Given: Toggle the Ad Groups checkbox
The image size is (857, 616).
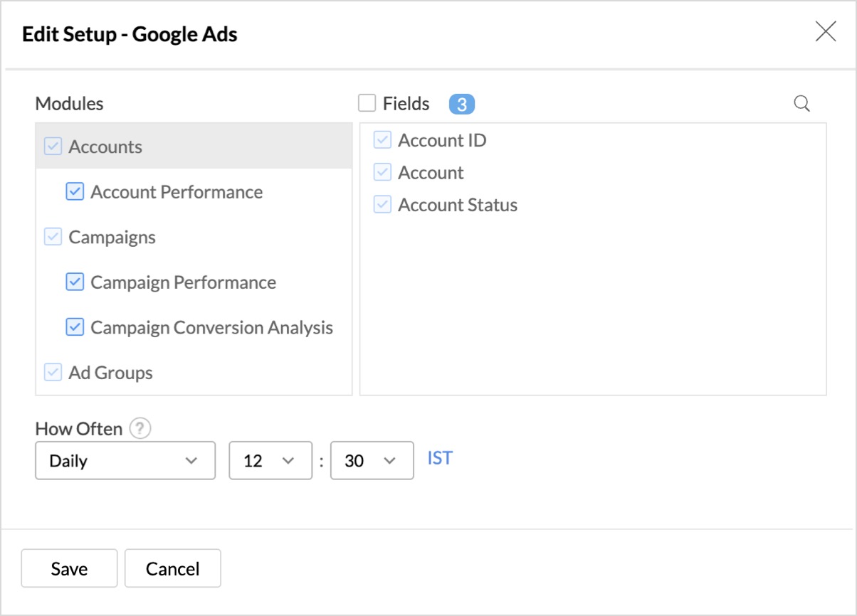Looking at the screenshot, I should click(x=53, y=372).
